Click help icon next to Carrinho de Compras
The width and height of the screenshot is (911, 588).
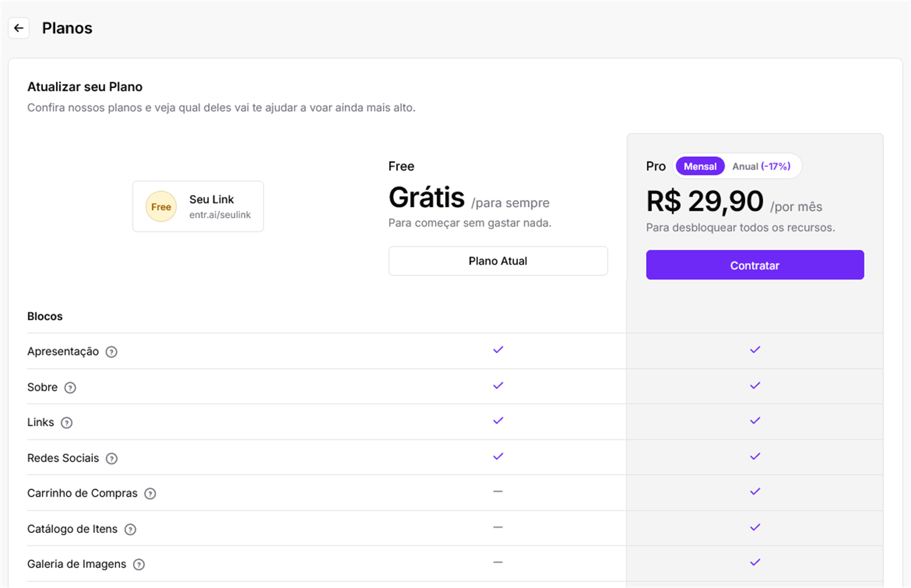point(150,494)
